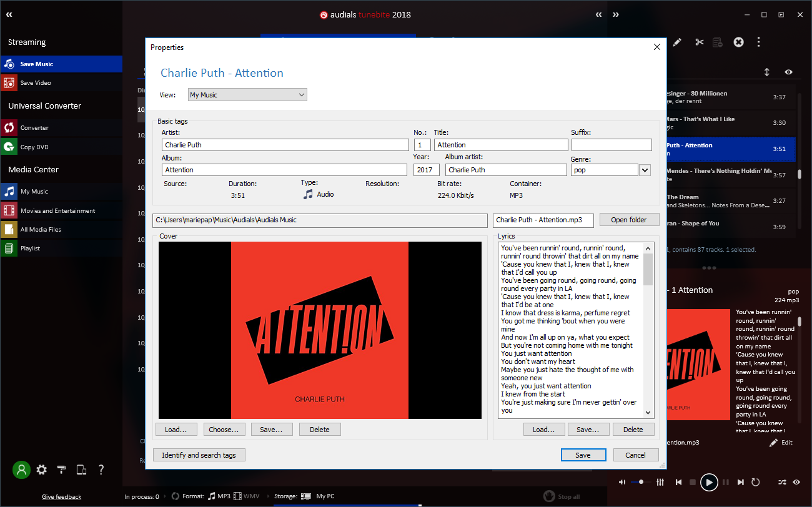Skip to the previous track

pyautogui.click(x=678, y=482)
